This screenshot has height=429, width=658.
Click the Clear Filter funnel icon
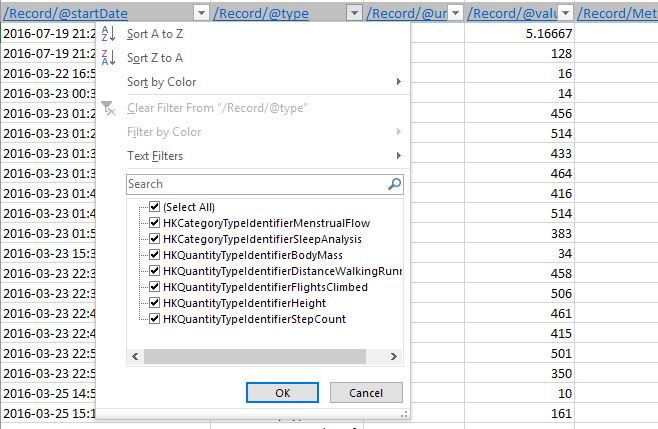(108, 108)
